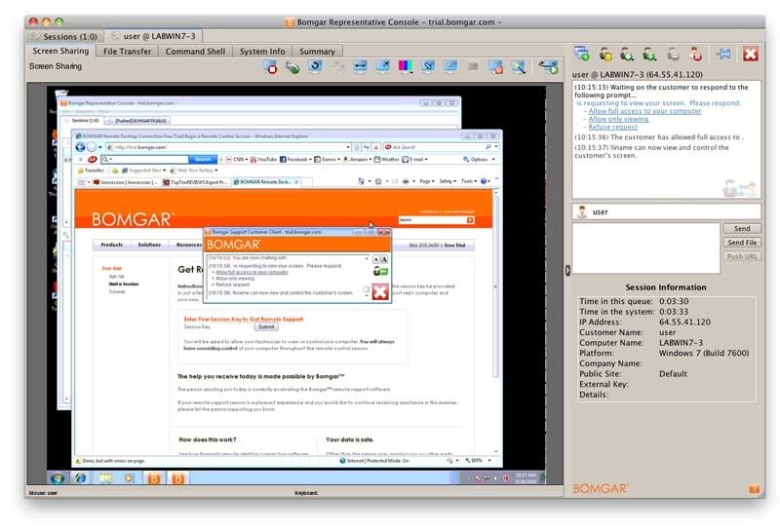The image size is (780, 532).
Task: Click the media player icon on remote taskbar
Action: [129, 478]
